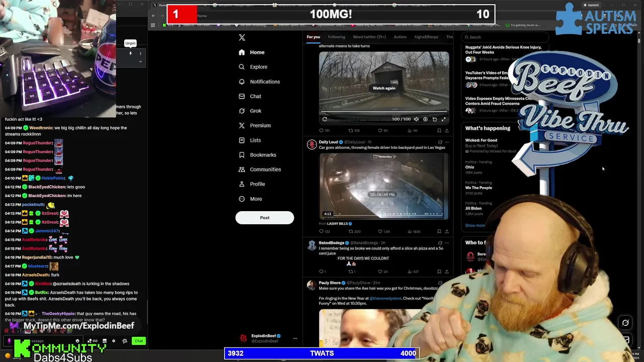Open Daily Loud post's three-dot menu

[446, 142]
